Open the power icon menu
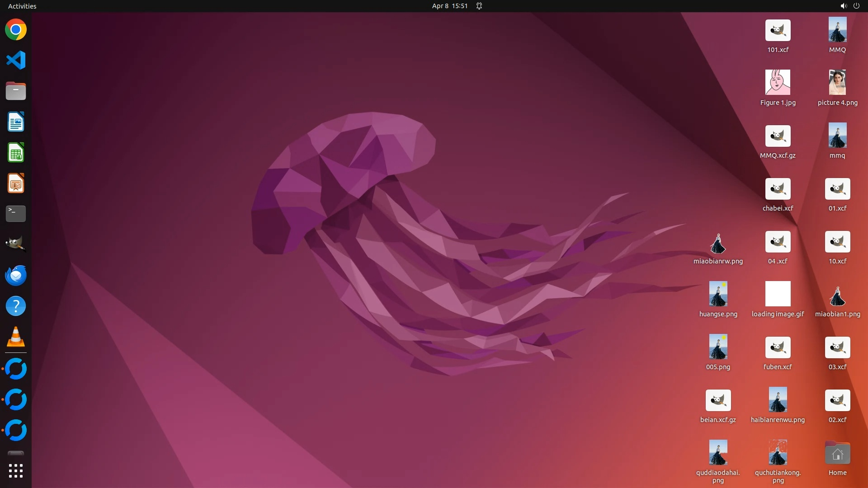 point(856,6)
